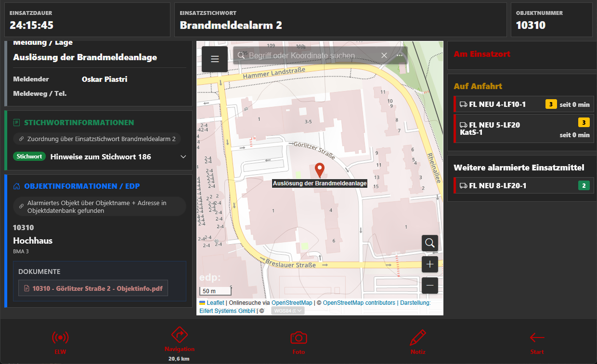Click the map magnifier search button
The image size is (597, 364).
(x=430, y=243)
